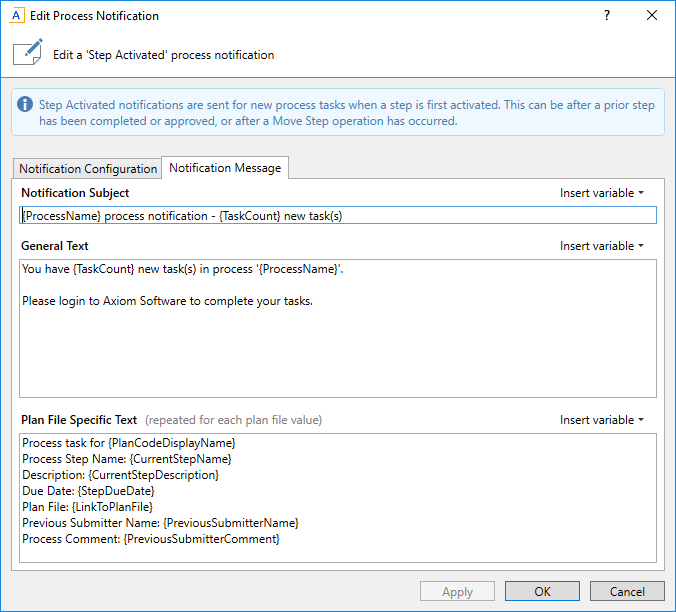Image resolution: width=676 pixels, height=612 pixels.
Task: Click the 'Please login to Axiom Software' line
Action: [x=167, y=300]
